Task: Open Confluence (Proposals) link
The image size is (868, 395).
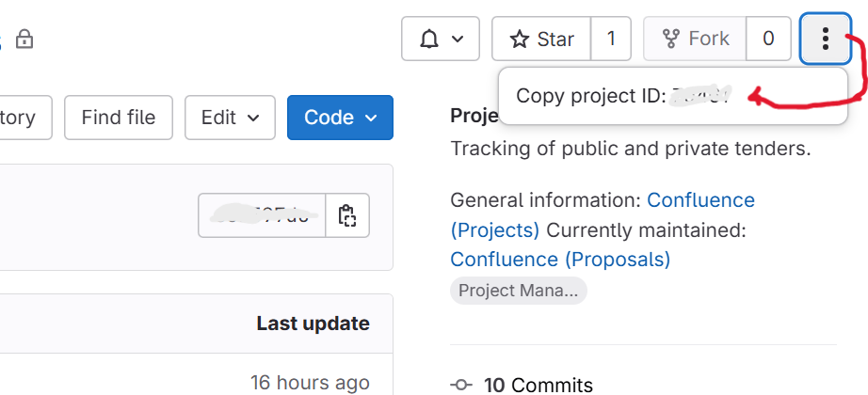Action: click(560, 259)
